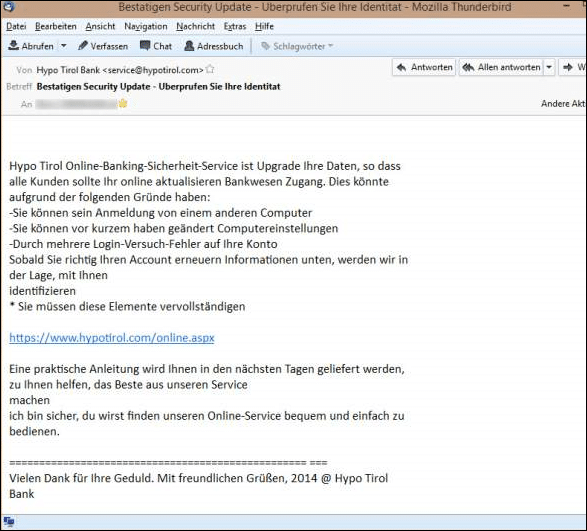Click the Schlagwörter tag icon
The height and width of the screenshot is (531, 587).
265,46
